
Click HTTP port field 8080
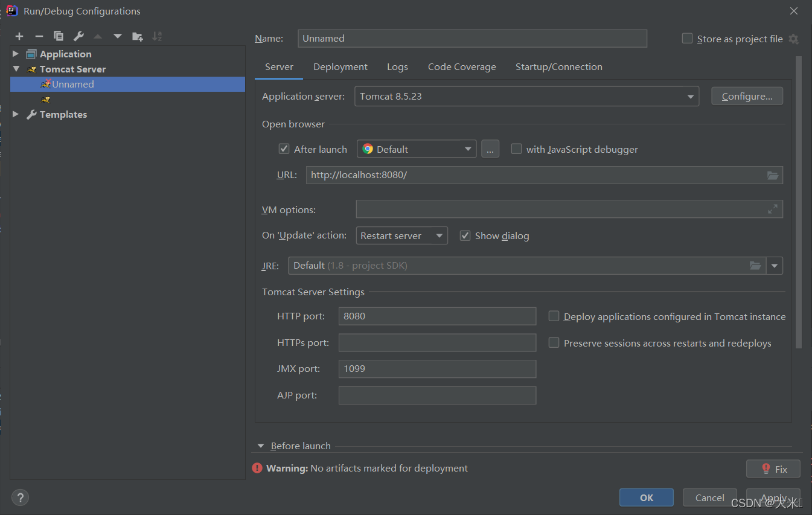point(437,316)
